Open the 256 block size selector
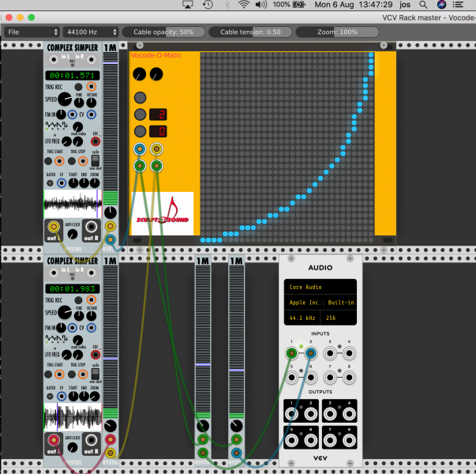Viewport: 476px width, 474px height. pyautogui.click(x=339, y=318)
